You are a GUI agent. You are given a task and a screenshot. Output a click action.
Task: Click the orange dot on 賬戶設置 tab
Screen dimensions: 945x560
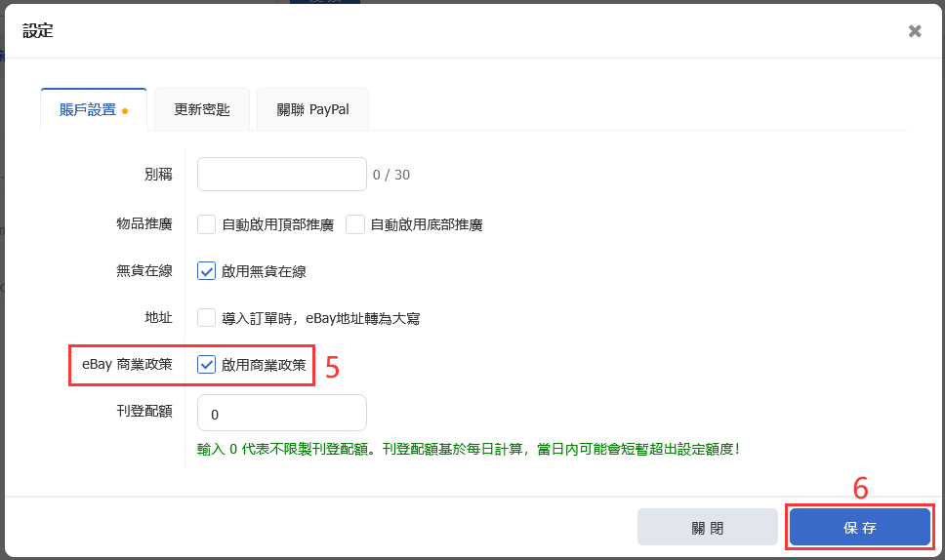[x=125, y=111]
